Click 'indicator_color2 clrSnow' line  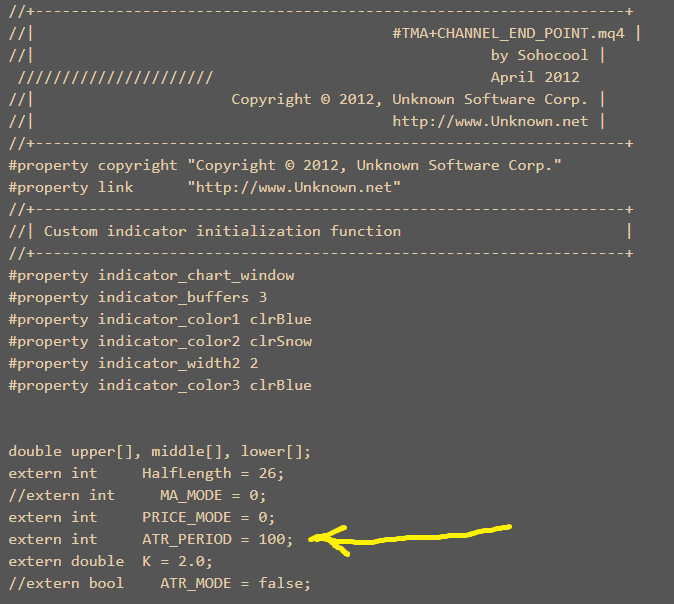160,341
